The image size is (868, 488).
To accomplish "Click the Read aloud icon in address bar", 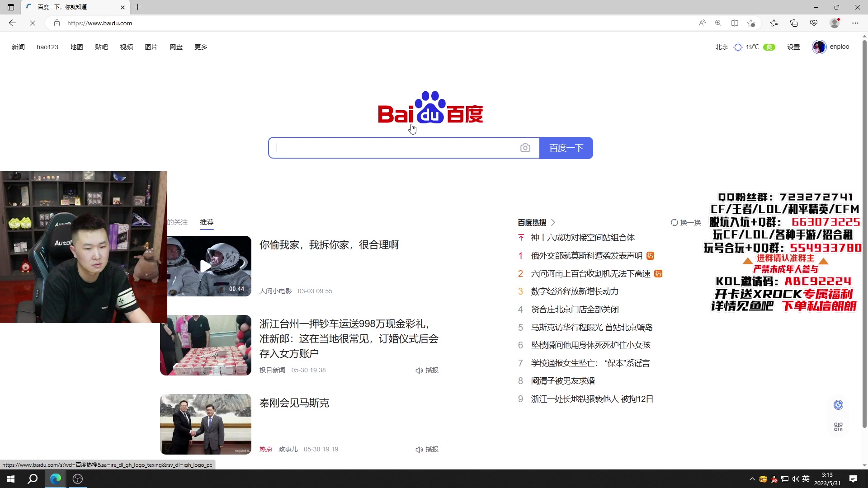I will pyautogui.click(x=702, y=23).
